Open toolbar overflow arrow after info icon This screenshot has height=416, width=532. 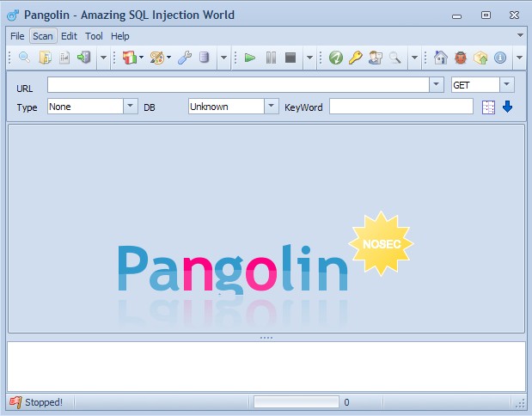pos(519,58)
